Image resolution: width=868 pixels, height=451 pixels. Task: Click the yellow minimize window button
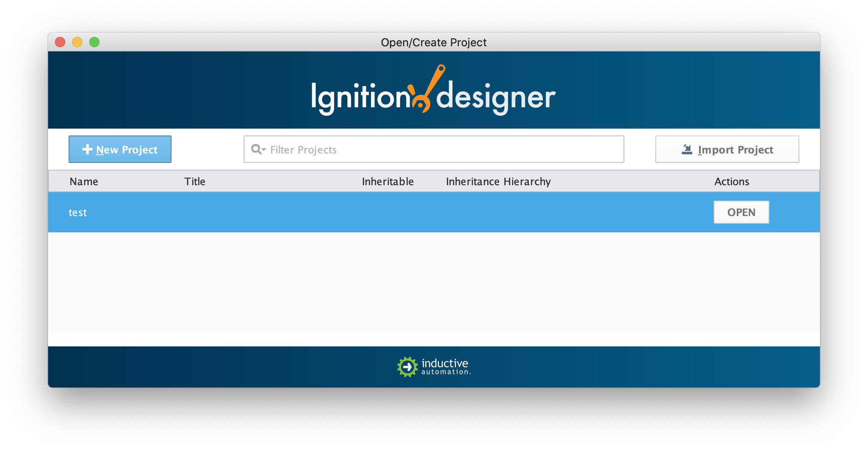tap(77, 42)
